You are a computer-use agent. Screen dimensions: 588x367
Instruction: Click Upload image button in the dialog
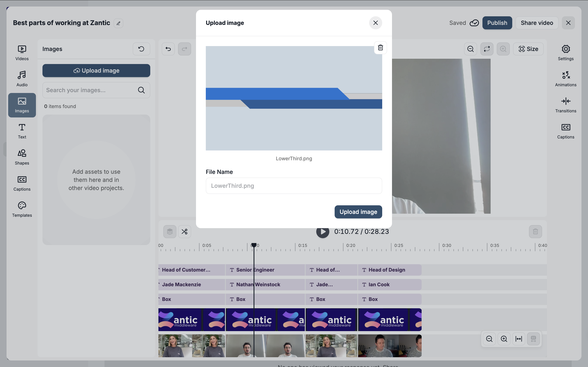(x=358, y=212)
